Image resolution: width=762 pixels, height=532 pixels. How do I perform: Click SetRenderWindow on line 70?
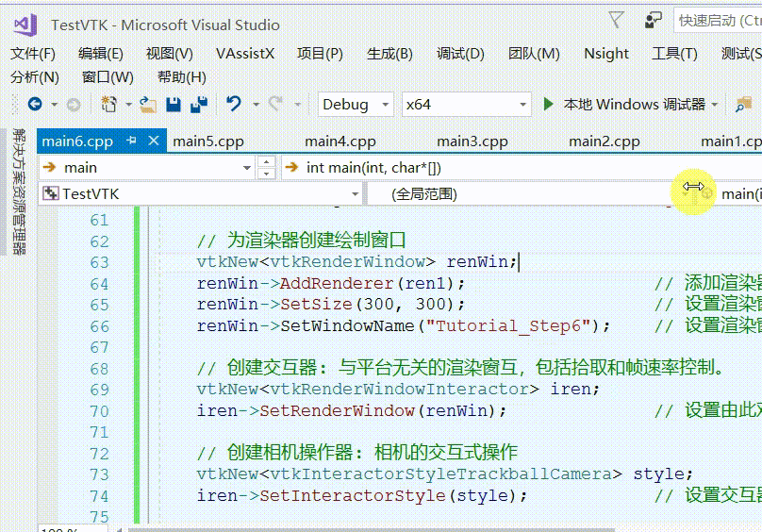[337, 410]
